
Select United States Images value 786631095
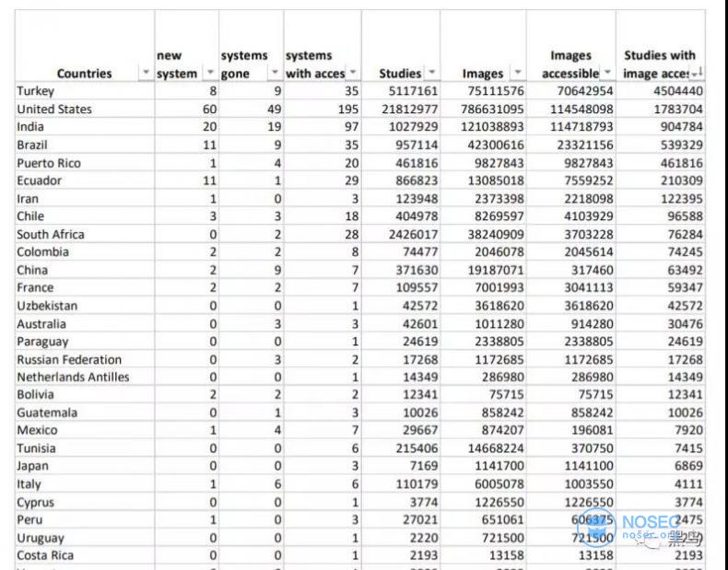(x=483, y=109)
